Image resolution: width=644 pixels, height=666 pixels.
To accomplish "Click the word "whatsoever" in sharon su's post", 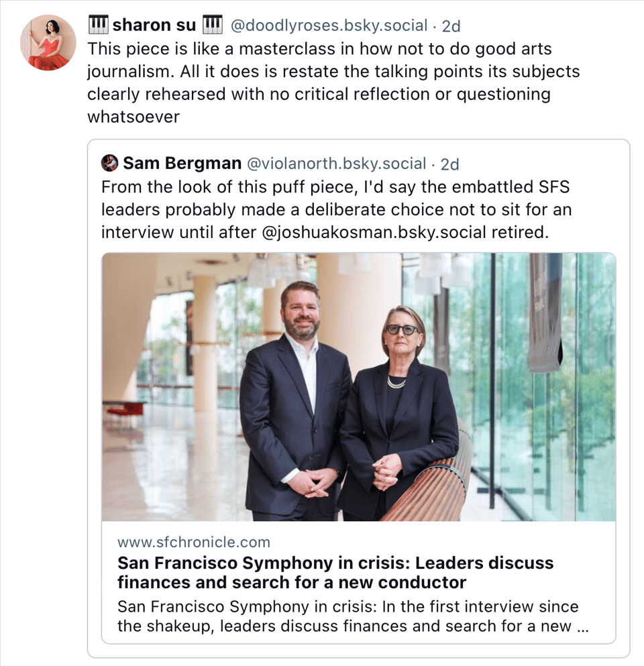I will click(x=133, y=117).
